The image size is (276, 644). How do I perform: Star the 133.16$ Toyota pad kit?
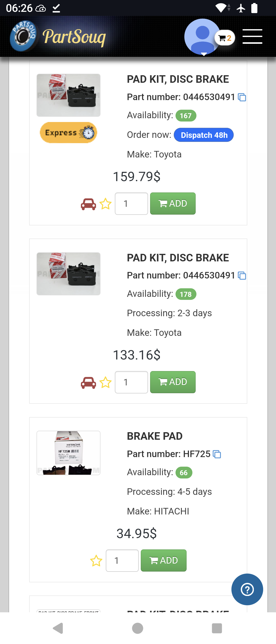pyautogui.click(x=106, y=382)
